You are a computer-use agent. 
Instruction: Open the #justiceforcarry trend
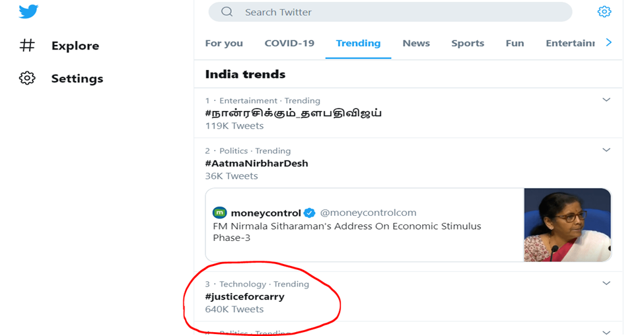[x=244, y=296]
